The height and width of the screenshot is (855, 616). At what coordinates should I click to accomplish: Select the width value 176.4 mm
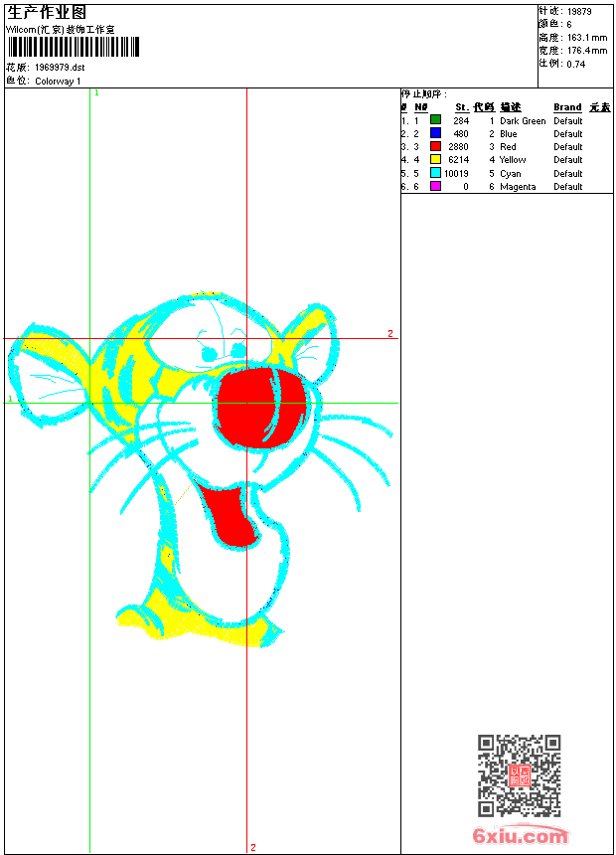[x=587, y=51]
